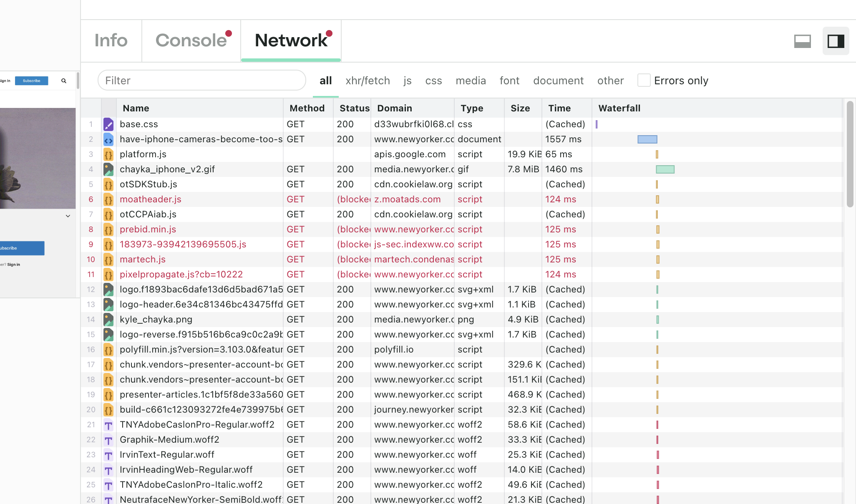Open the Info tab
This screenshot has height=504, width=856.
[111, 40]
